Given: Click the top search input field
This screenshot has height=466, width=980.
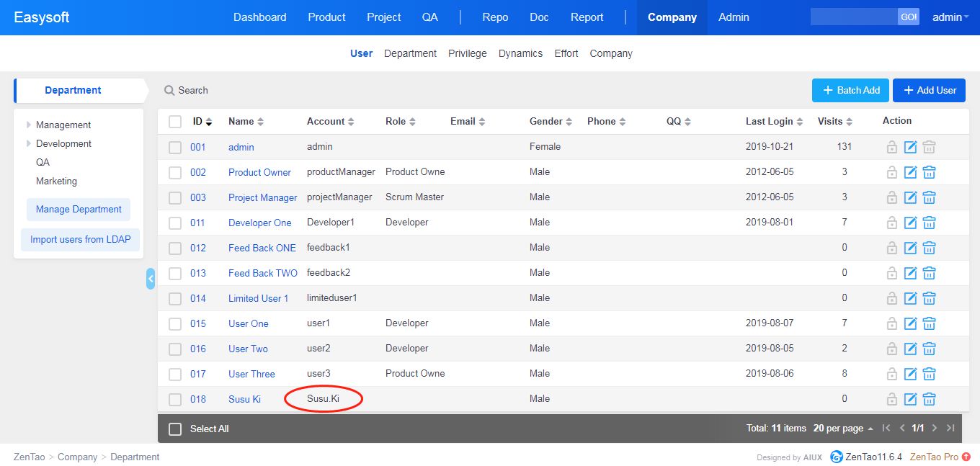Looking at the screenshot, I should point(853,17).
